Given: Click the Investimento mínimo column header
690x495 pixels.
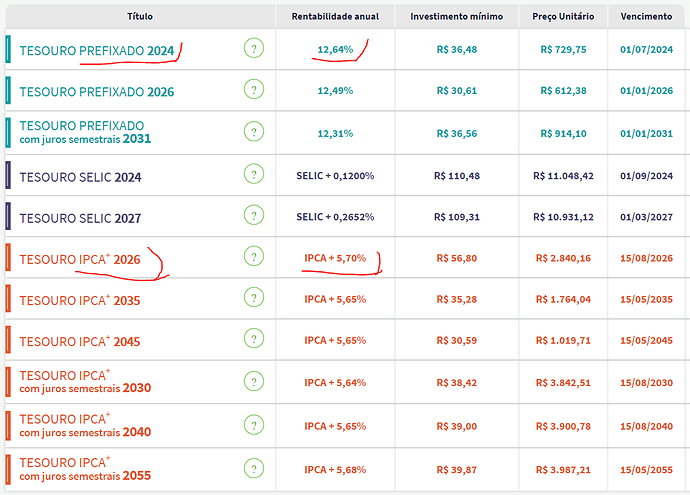Looking at the screenshot, I should click(x=456, y=16).
